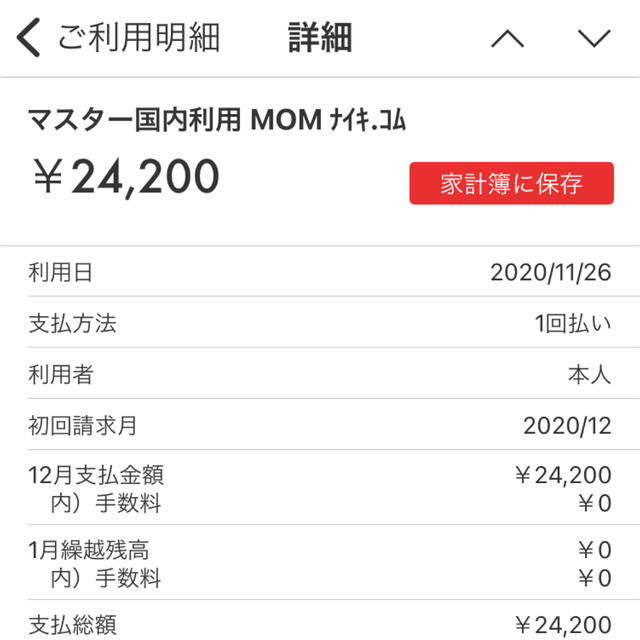Viewport: 640px width, 640px height.
Task: Select the 詳細 header title
Action: [x=320, y=38]
